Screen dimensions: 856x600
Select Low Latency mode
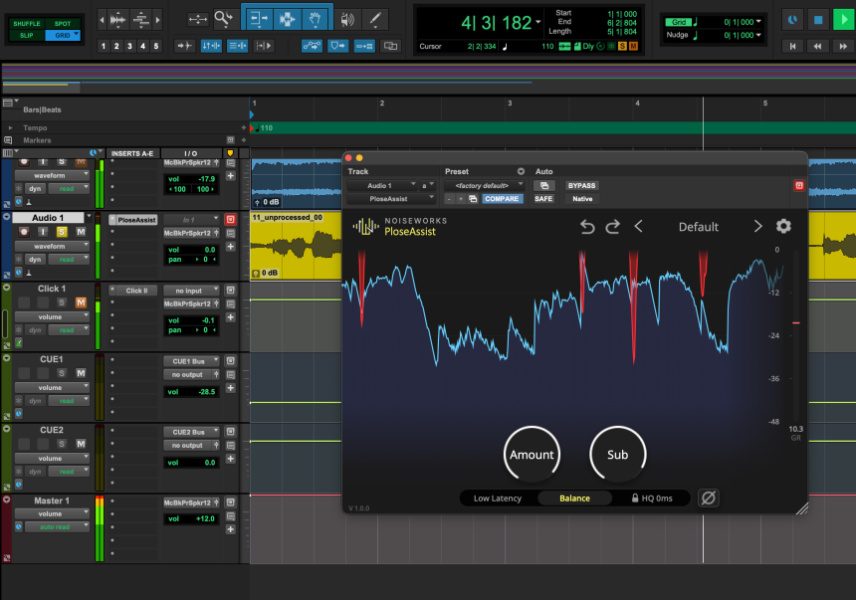[x=497, y=498]
